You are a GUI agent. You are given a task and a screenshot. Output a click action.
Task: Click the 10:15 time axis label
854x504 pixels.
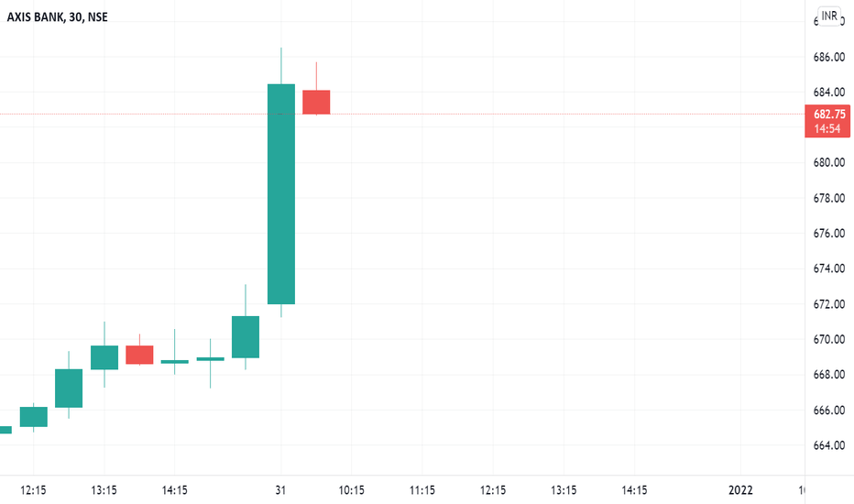pos(351,490)
